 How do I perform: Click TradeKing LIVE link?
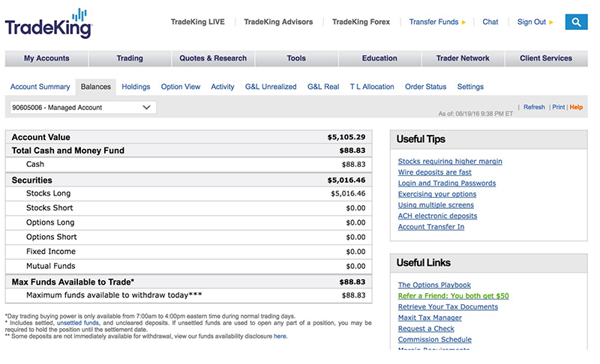click(198, 22)
